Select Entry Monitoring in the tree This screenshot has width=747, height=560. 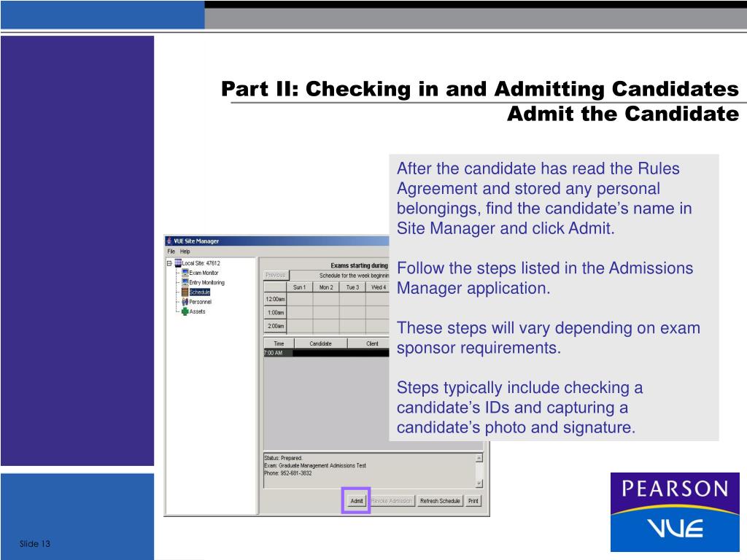(206, 282)
